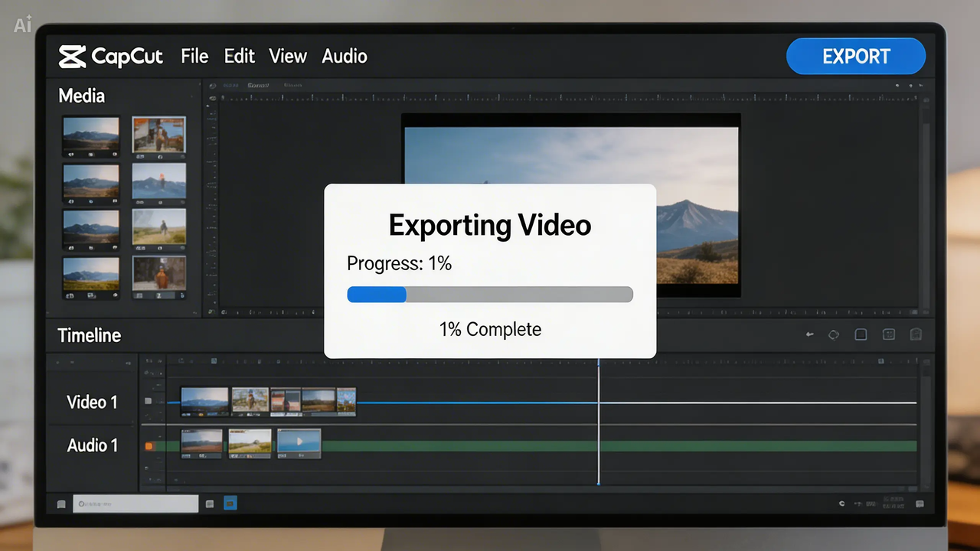980x551 pixels.
Task: Select the first mountain thumbnail in Media panel
Action: [x=90, y=136]
